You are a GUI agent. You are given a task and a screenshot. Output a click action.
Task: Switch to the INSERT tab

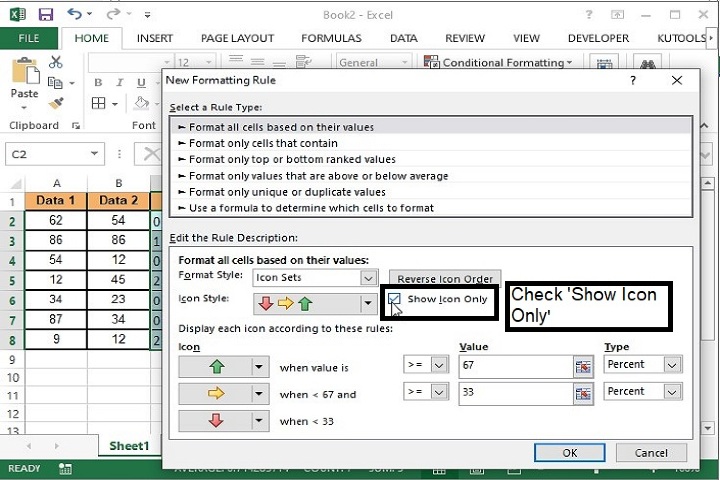coord(155,39)
